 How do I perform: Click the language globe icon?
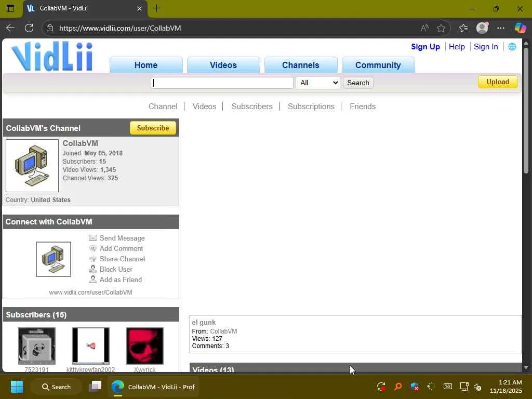pyautogui.click(x=512, y=47)
